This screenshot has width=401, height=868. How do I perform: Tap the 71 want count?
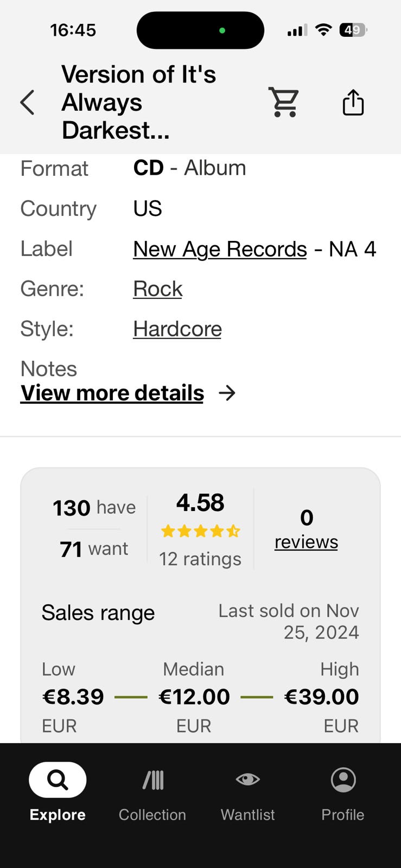(x=94, y=549)
